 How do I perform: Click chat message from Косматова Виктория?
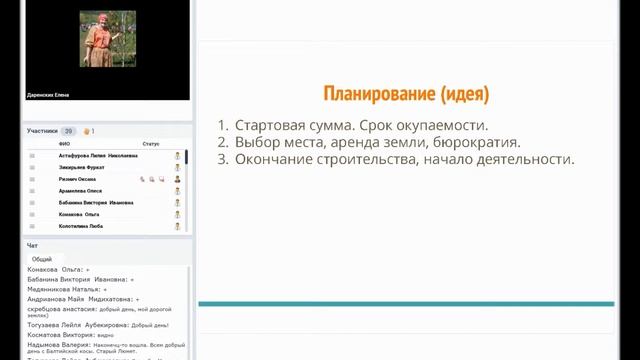pyautogui.click(x=71, y=335)
